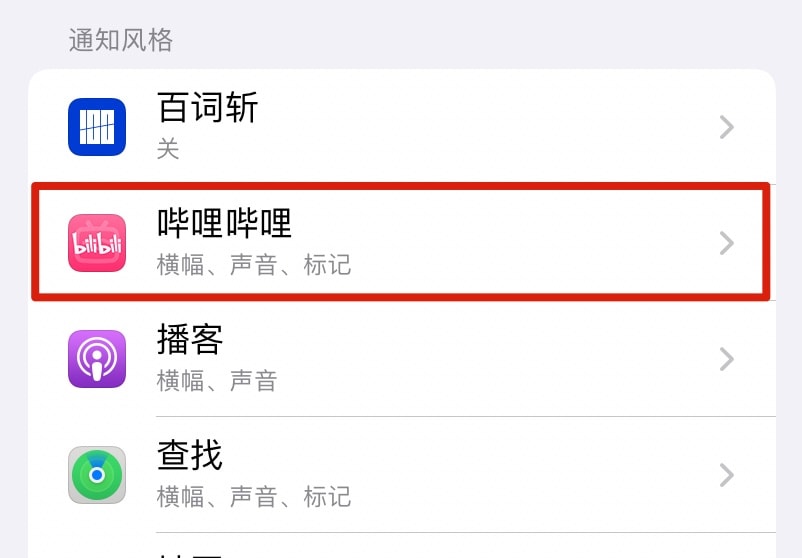This screenshot has height=558, width=802.
Task: Select the 哔哩哔哩 title text
Action: 225,224
